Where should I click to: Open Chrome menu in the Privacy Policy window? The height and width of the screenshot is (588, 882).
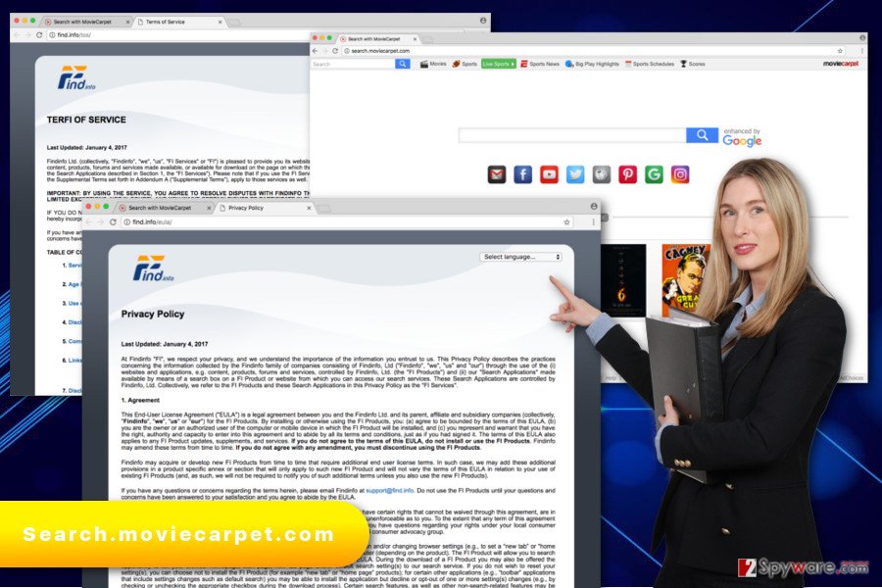pyautogui.click(x=594, y=221)
